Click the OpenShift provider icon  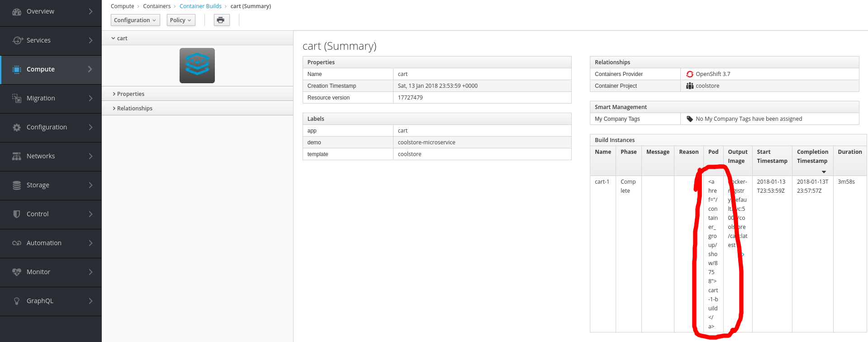[690, 74]
